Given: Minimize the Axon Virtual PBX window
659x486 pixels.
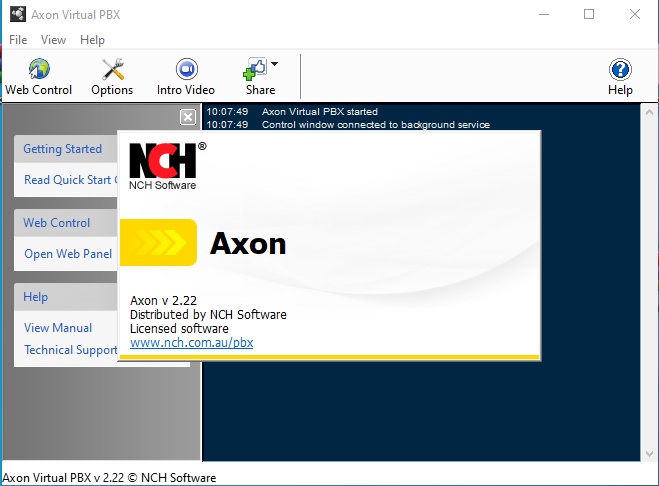Looking at the screenshot, I should pos(544,14).
